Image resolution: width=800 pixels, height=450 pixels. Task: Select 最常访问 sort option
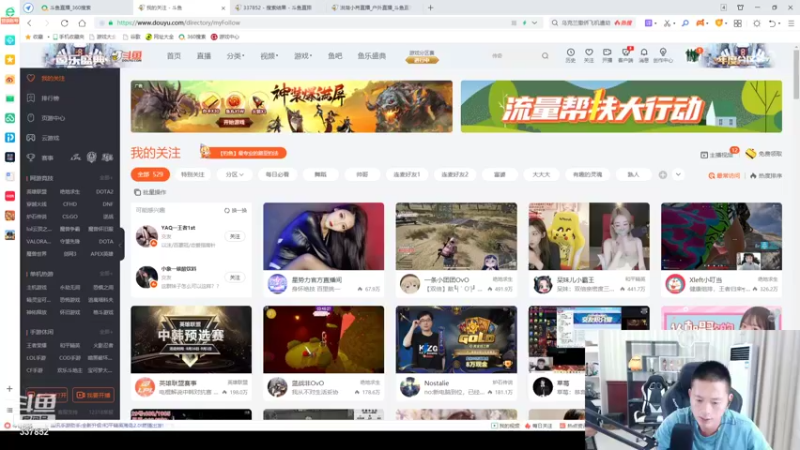[724, 176]
